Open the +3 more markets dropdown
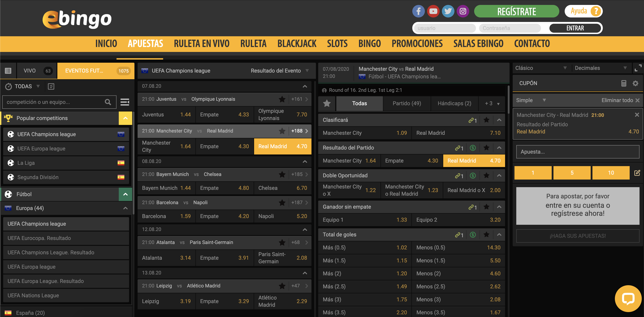This screenshot has height=317, width=644. point(492,103)
